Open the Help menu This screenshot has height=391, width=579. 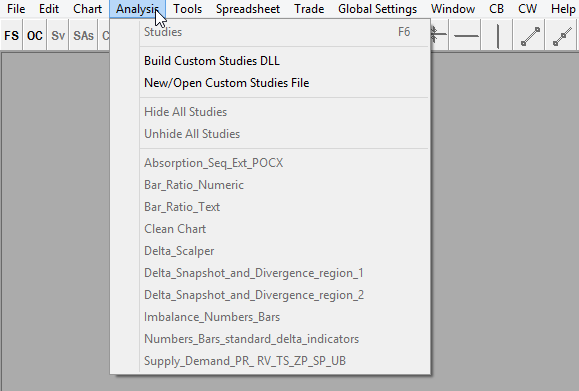coord(563,8)
